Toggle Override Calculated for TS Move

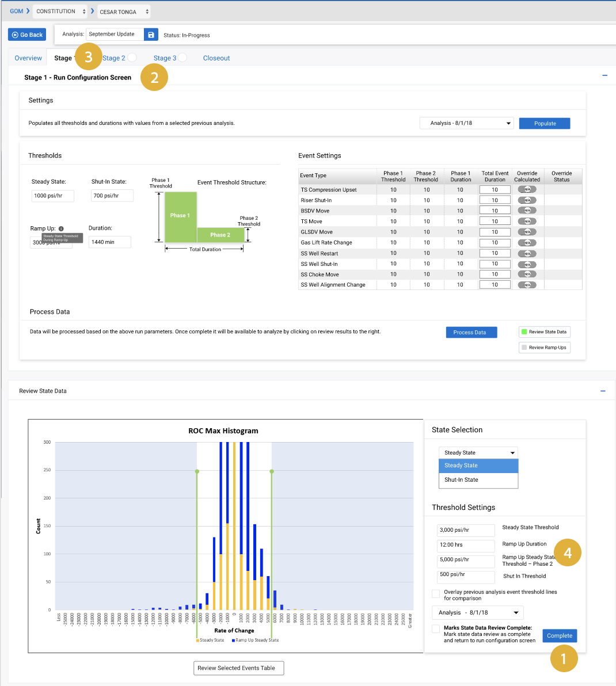click(x=527, y=221)
